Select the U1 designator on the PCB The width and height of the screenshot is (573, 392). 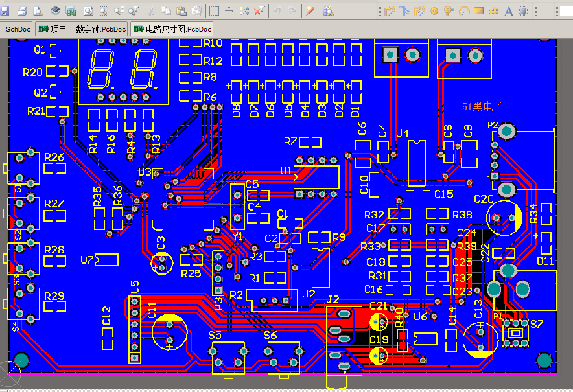pos(286,170)
